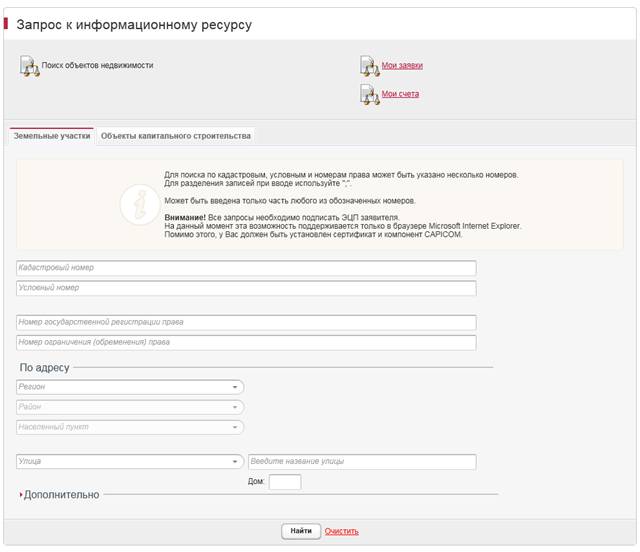Expand the Дополнительно section

pos(60,494)
